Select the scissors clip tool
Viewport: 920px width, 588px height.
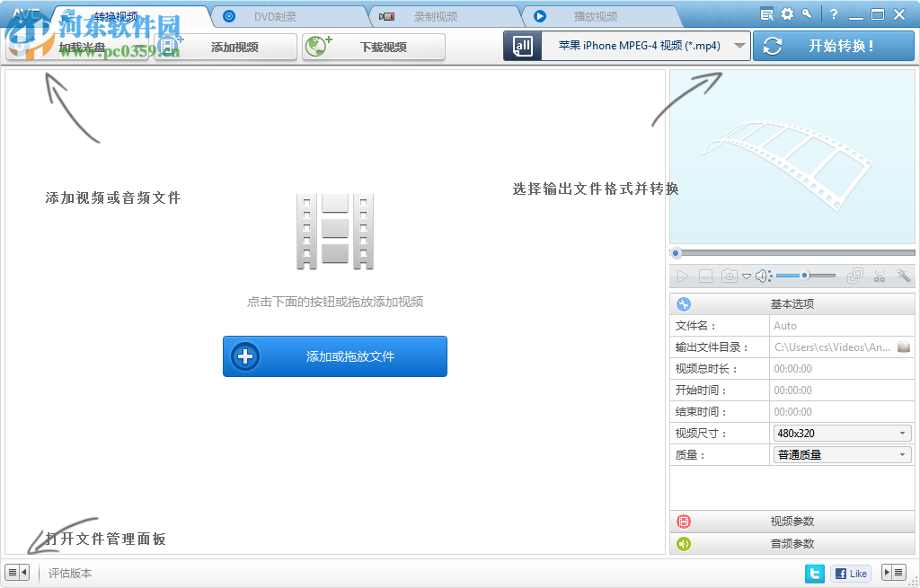pos(879,276)
